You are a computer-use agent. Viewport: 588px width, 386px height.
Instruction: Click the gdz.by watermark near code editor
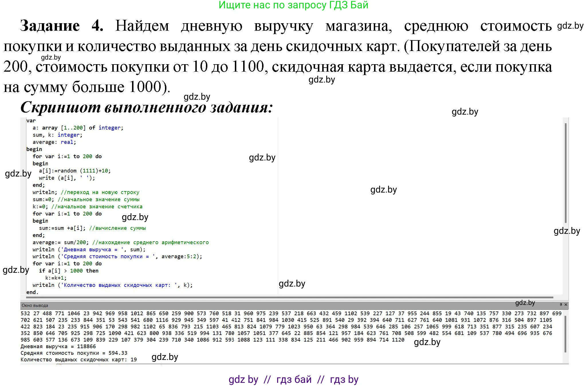pos(262,157)
